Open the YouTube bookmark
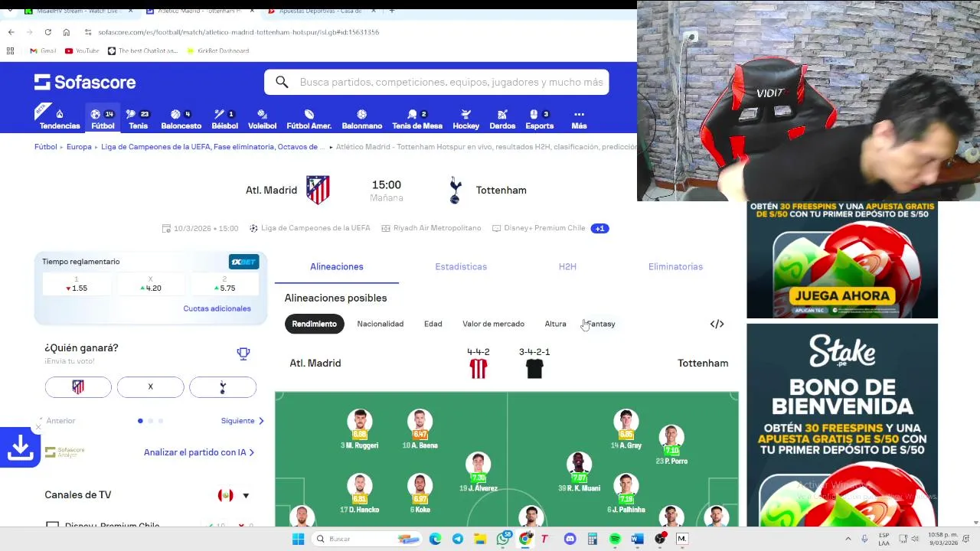Viewport: 980px width, 551px height. (82, 51)
